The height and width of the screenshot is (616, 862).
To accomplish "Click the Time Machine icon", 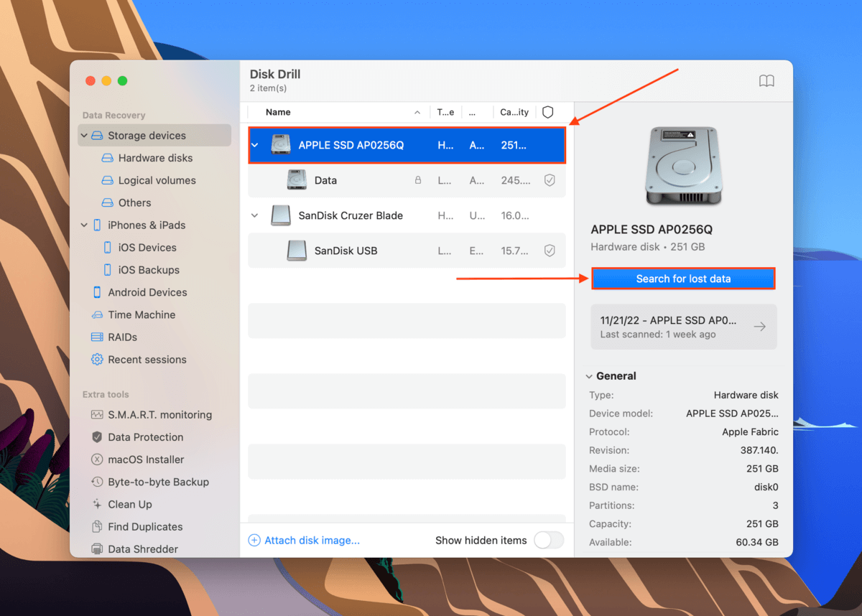I will point(97,314).
